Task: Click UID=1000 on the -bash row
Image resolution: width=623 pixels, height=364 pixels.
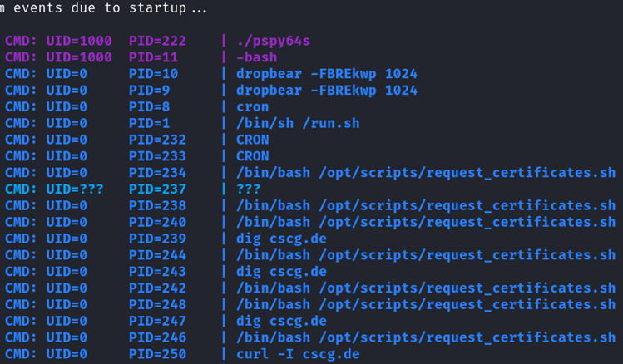Action: click(79, 57)
